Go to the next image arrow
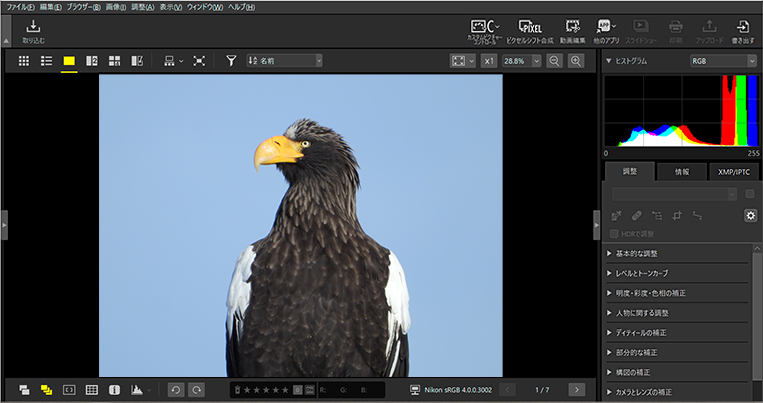Screen dimensions: 763x403 [576, 389]
